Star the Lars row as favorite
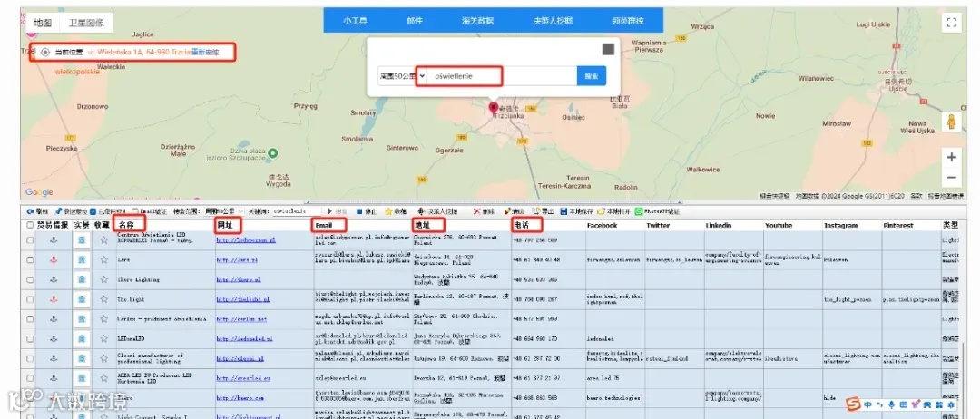The height and width of the screenshot is (419, 980). point(103,259)
